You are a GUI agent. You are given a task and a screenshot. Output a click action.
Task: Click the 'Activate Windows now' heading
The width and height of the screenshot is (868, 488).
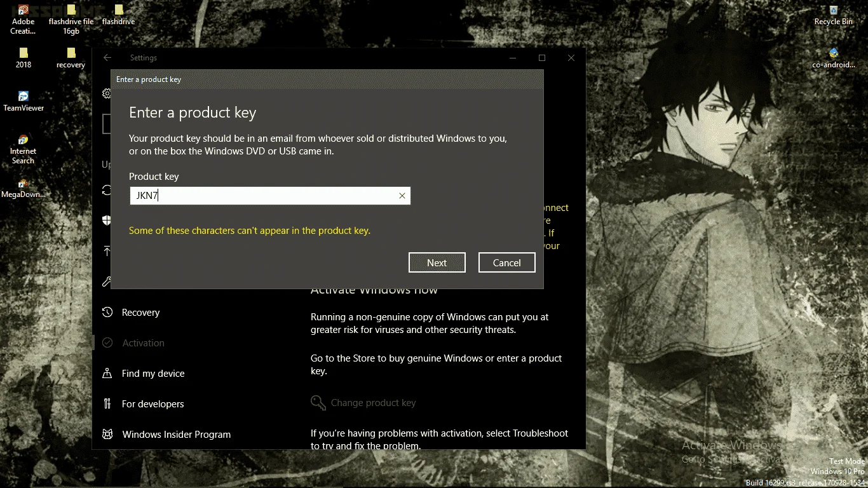pos(374,290)
